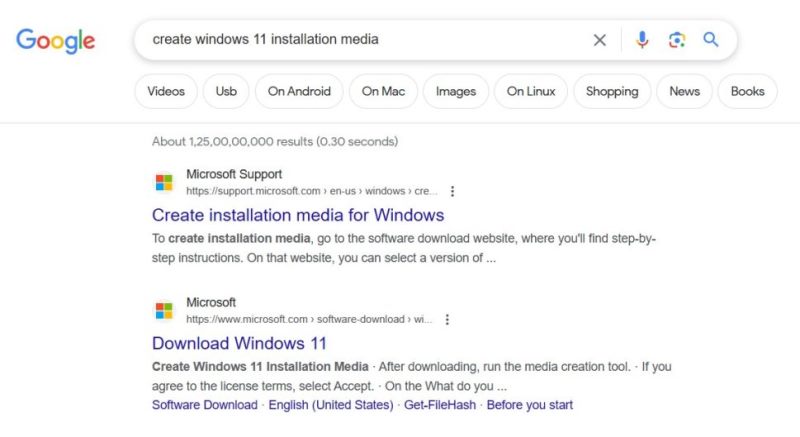The height and width of the screenshot is (437, 800).
Task: Click the Microsoft favicon of second result
Action: pyautogui.click(x=164, y=310)
